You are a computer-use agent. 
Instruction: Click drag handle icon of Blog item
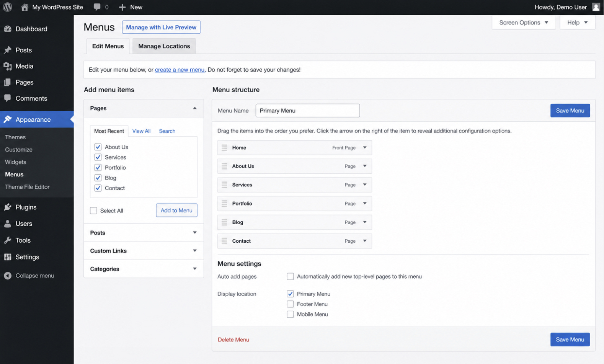pos(224,222)
